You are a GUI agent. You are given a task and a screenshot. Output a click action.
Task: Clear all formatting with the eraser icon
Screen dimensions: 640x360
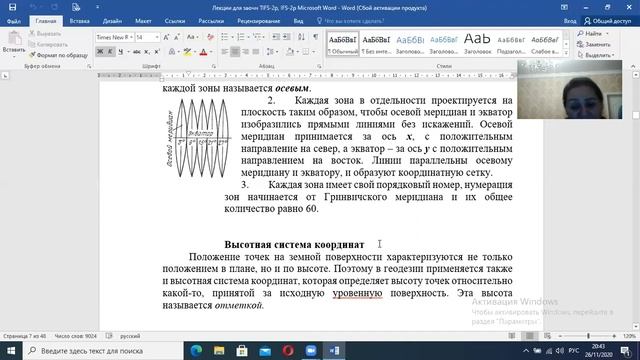click(210, 37)
